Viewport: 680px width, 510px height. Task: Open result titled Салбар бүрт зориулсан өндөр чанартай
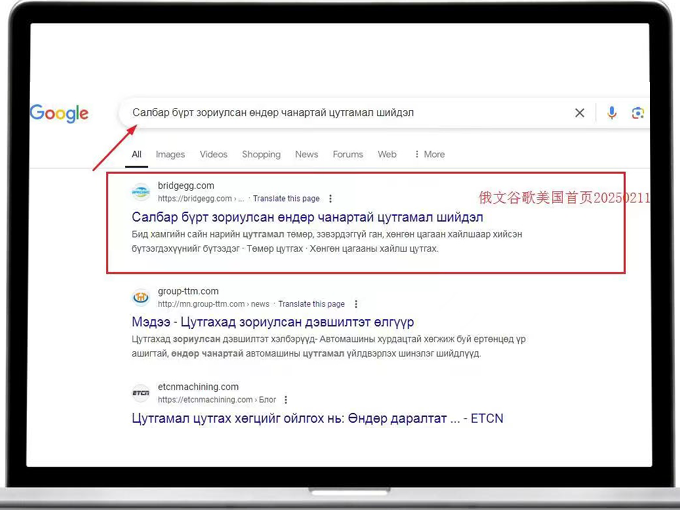[307, 217]
